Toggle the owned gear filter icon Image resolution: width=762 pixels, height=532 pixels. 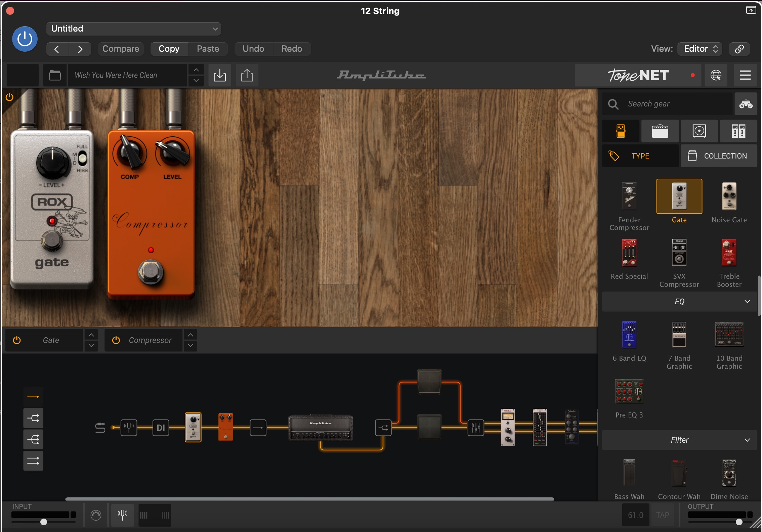pyautogui.click(x=746, y=104)
